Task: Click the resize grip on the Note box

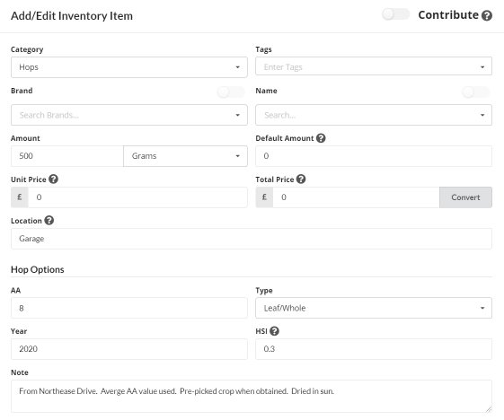Action: coord(488,409)
